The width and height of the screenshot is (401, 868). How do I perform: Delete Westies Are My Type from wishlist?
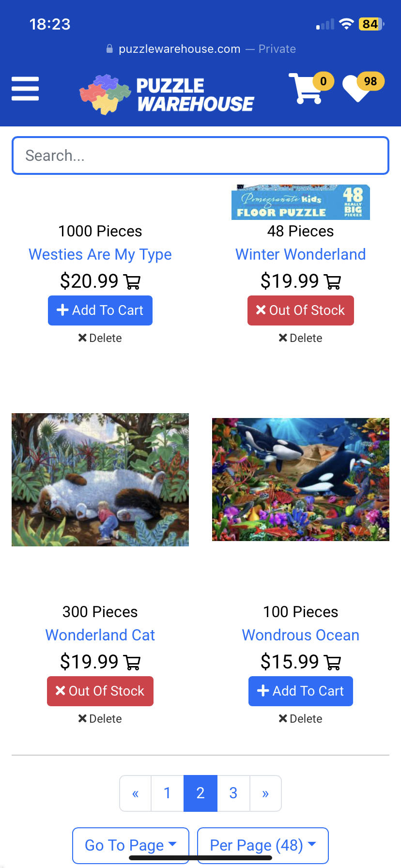tap(100, 338)
